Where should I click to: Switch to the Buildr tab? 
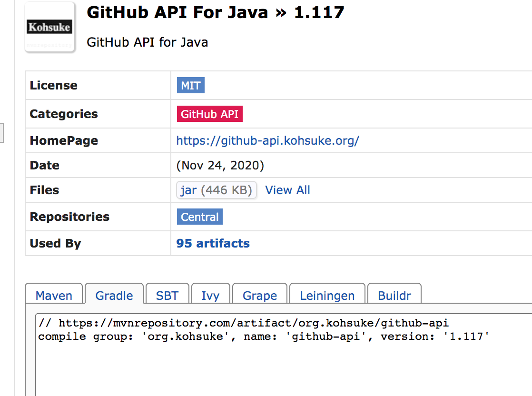pyautogui.click(x=394, y=295)
